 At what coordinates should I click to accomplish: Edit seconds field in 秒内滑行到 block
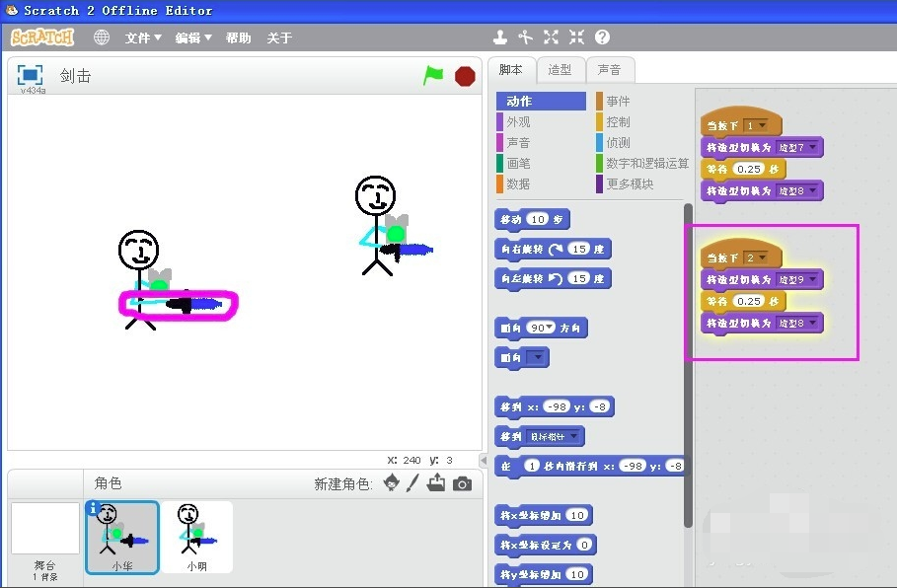click(x=532, y=467)
